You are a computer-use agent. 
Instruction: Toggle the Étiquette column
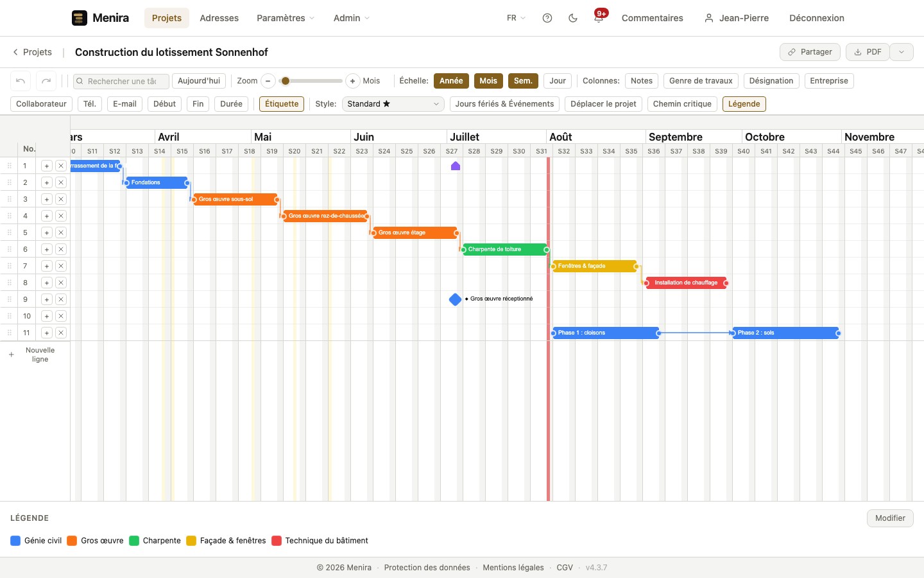(282, 104)
